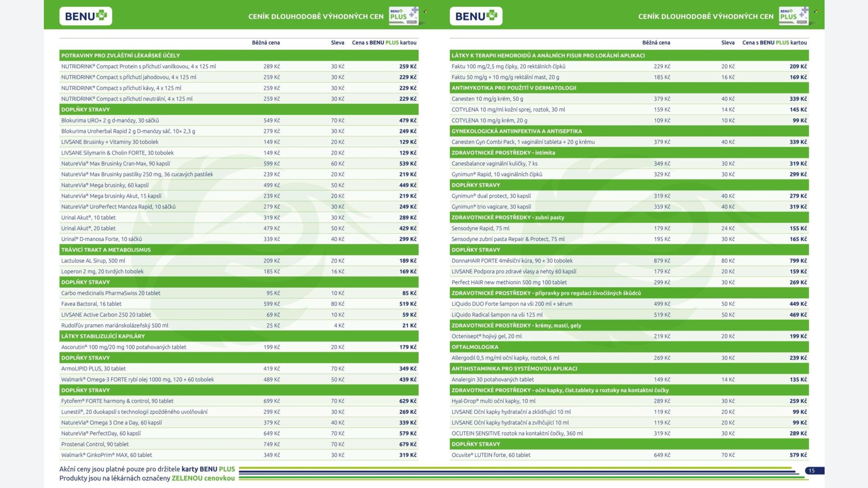Click 135 Kč price for Analergin
Image resolution: width=868 pixels, height=488 pixels.
(798, 380)
